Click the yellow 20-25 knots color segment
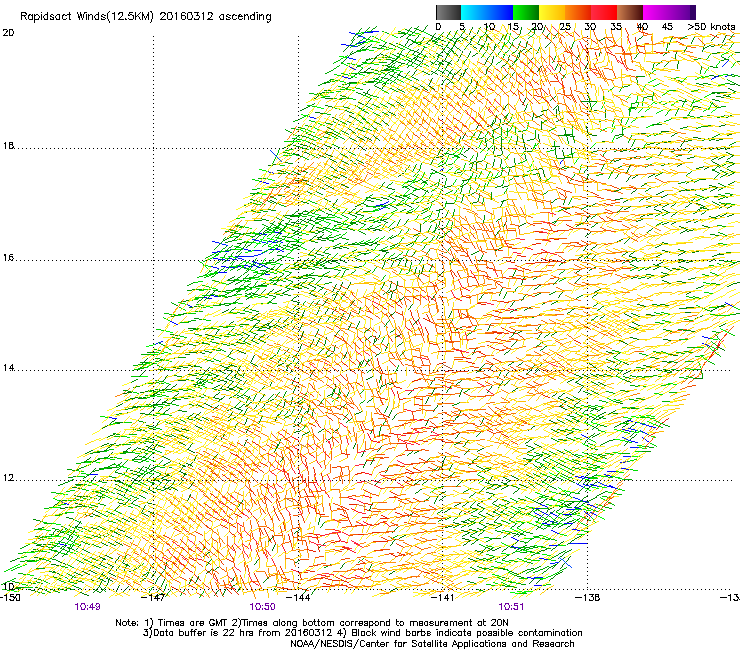 (552, 12)
